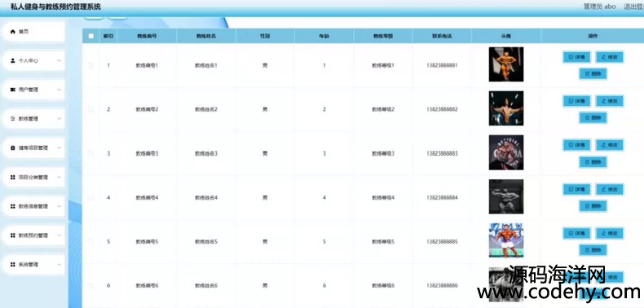Open the 首页 menu item
Viewport: 644px width, 308px height.
coord(33,32)
